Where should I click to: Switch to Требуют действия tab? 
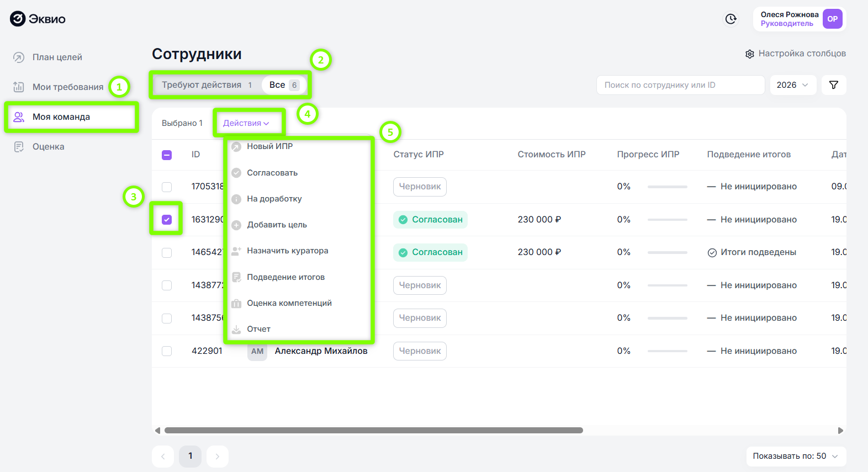click(207, 85)
